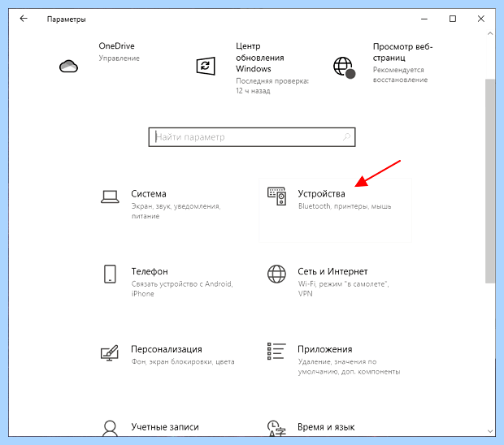
Task: Click Экран, звук, уведомления, питание description
Action: pyautogui.click(x=176, y=211)
